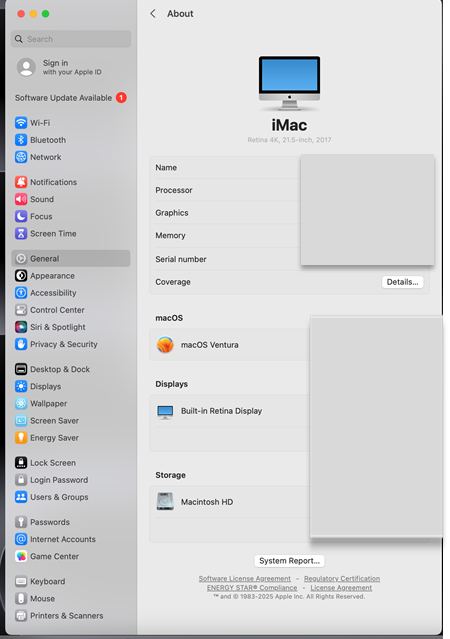Open Privacy & Security hand icon

(21, 344)
